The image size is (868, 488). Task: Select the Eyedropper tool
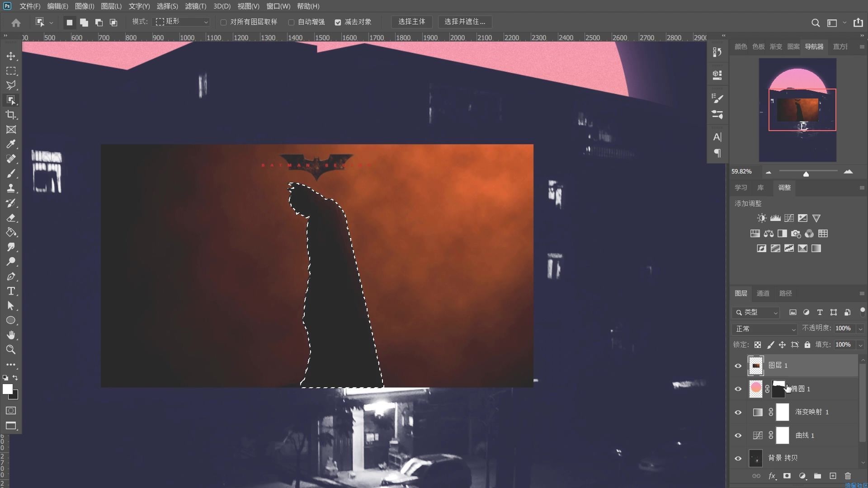coord(11,144)
